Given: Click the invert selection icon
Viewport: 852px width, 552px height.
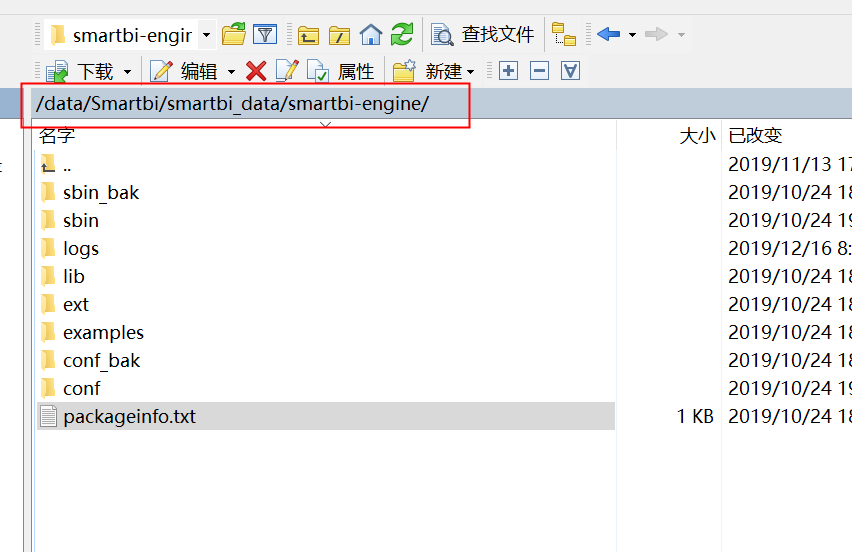Looking at the screenshot, I should click(570, 71).
